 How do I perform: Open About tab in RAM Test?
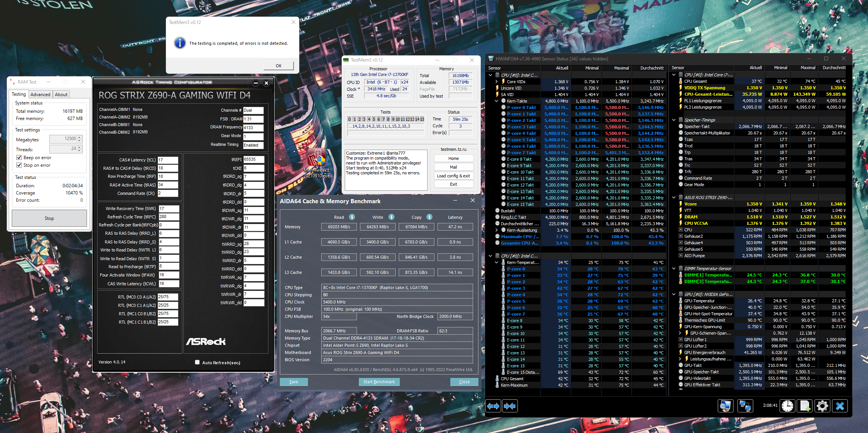pos(61,95)
